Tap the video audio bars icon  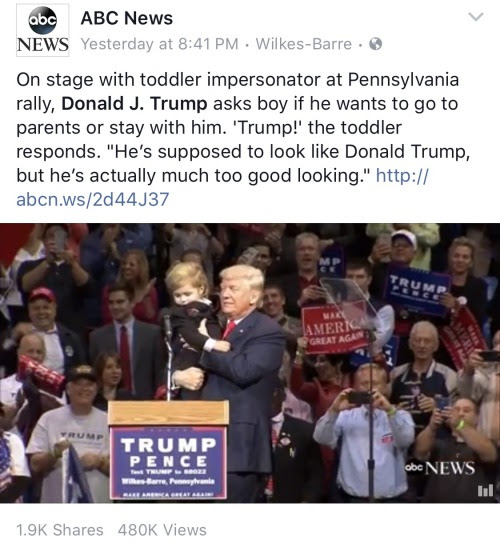point(485,491)
